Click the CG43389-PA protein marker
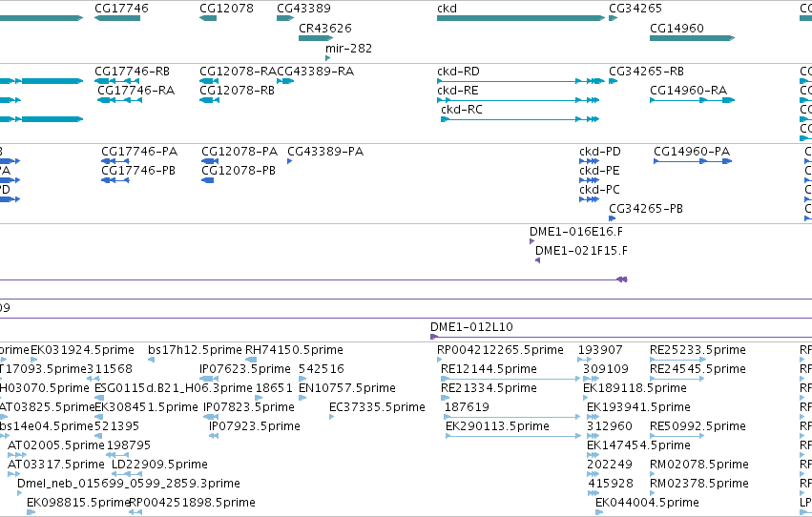The height and width of the screenshot is (517, 812). coord(289,161)
